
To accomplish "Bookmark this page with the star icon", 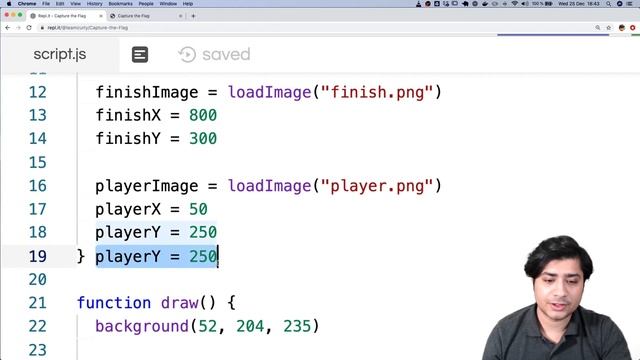I will click(609, 28).
